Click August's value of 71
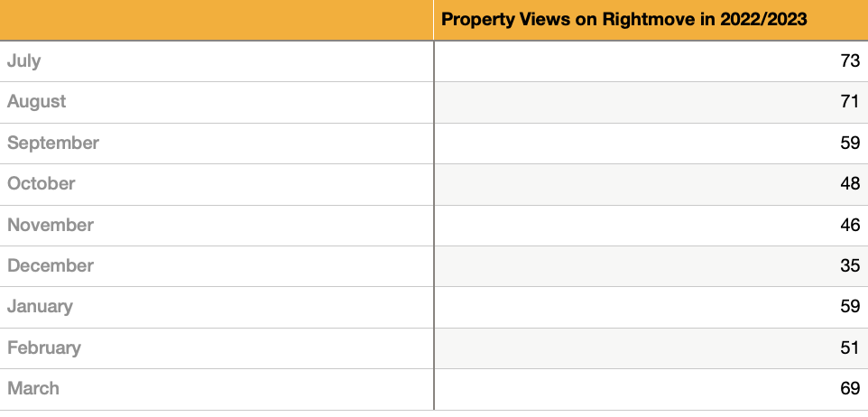 [850, 102]
